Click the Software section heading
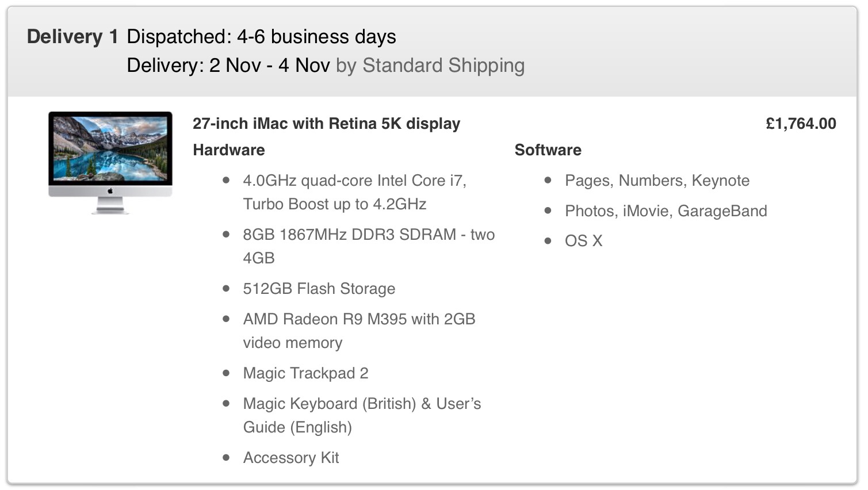868x490 pixels. click(548, 150)
